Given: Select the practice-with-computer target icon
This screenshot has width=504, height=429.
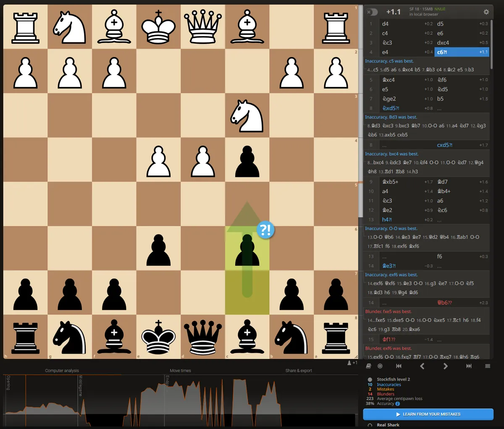Looking at the screenshot, I should 380,366.
